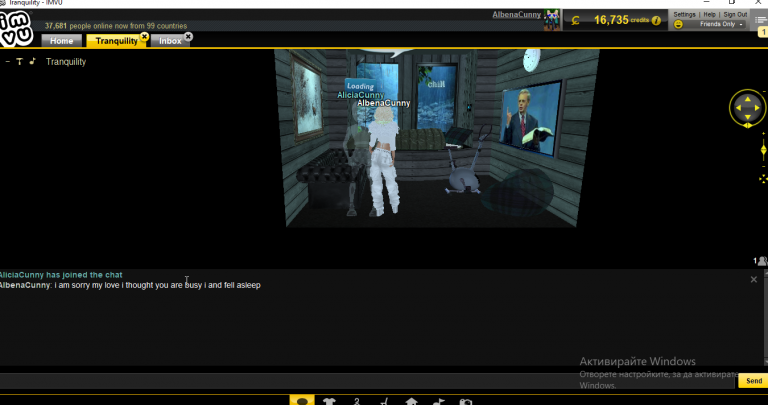Switch to the Inbox tab

(x=170, y=41)
